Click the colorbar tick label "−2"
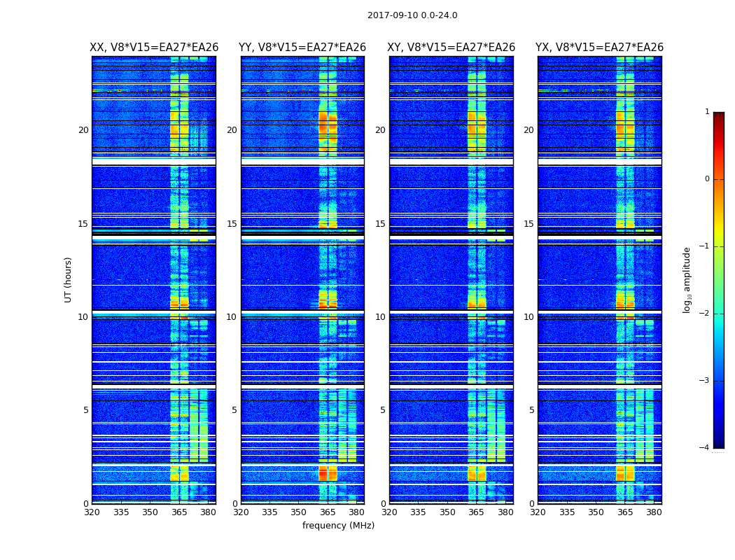This screenshot has height=560, width=735. 704,313
